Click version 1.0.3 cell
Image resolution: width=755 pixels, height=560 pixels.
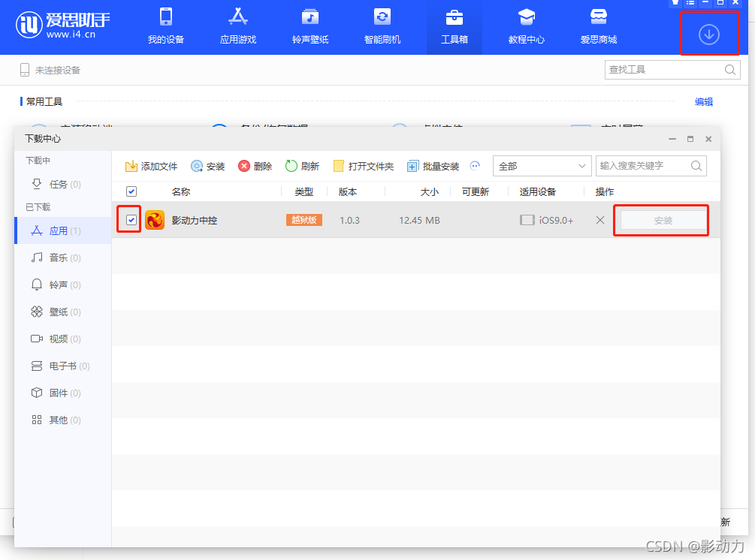point(349,221)
